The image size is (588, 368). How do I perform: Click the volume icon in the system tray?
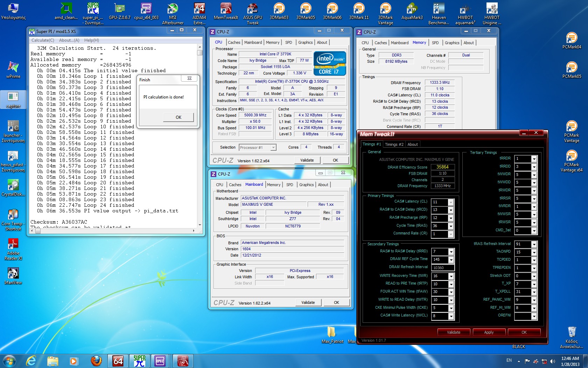tap(553, 361)
